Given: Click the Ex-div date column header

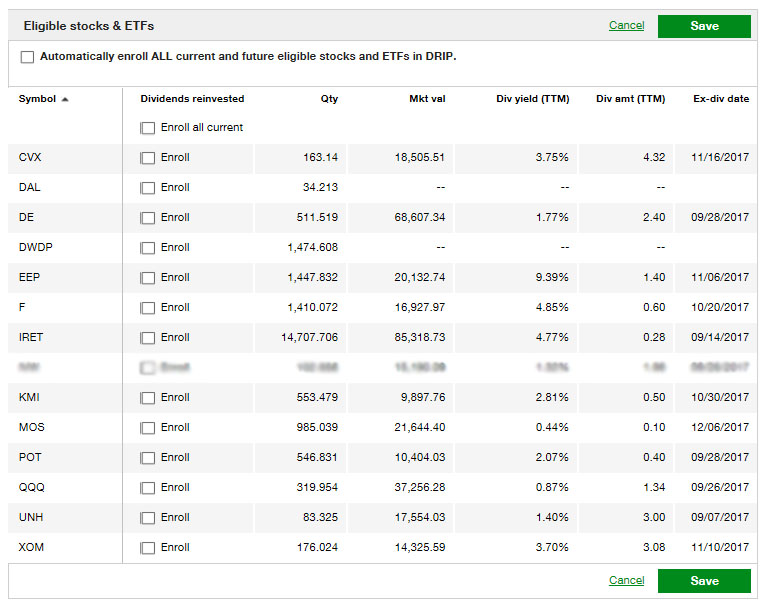Looking at the screenshot, I should click(x=721, y=99).
